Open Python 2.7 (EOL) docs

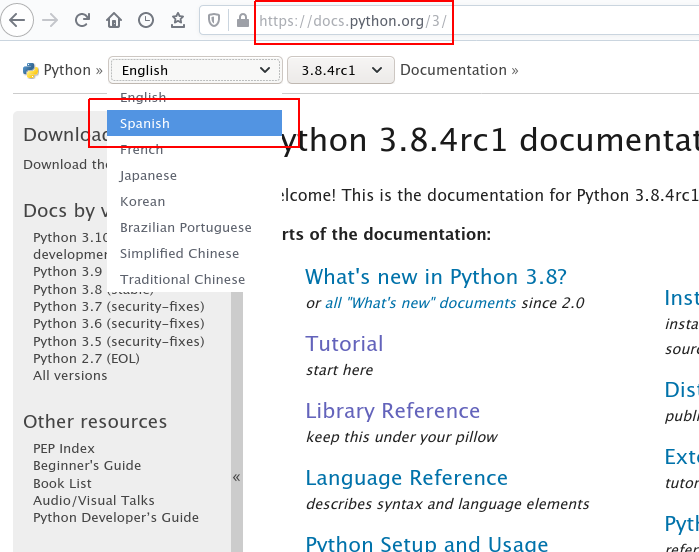click(86, 358)
